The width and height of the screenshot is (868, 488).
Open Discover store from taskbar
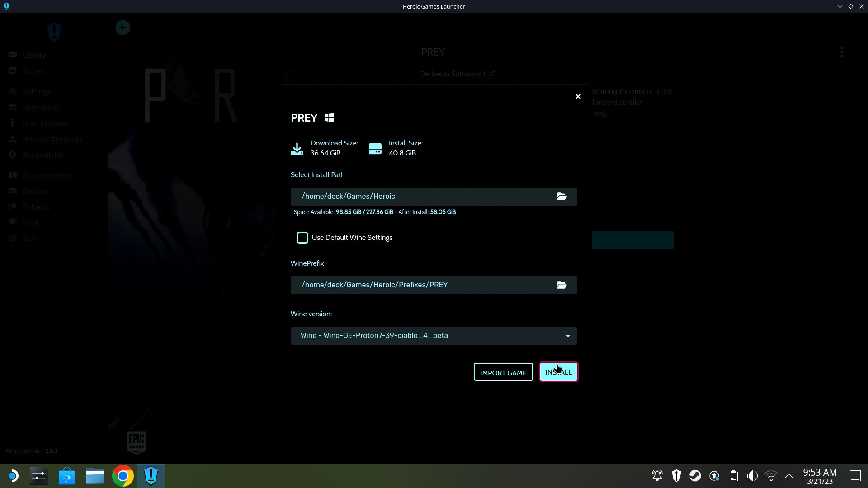pyautogui.click(x=67, y=476)
